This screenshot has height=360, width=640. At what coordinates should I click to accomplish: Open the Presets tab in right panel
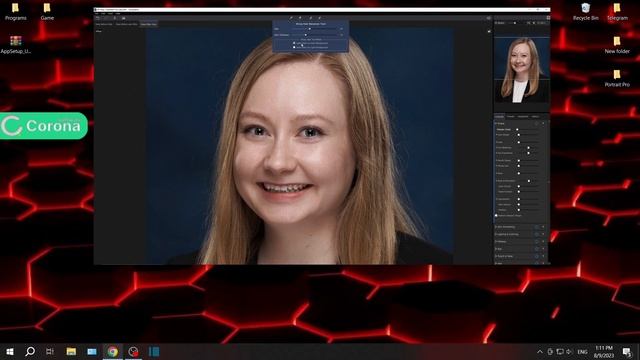511,117
